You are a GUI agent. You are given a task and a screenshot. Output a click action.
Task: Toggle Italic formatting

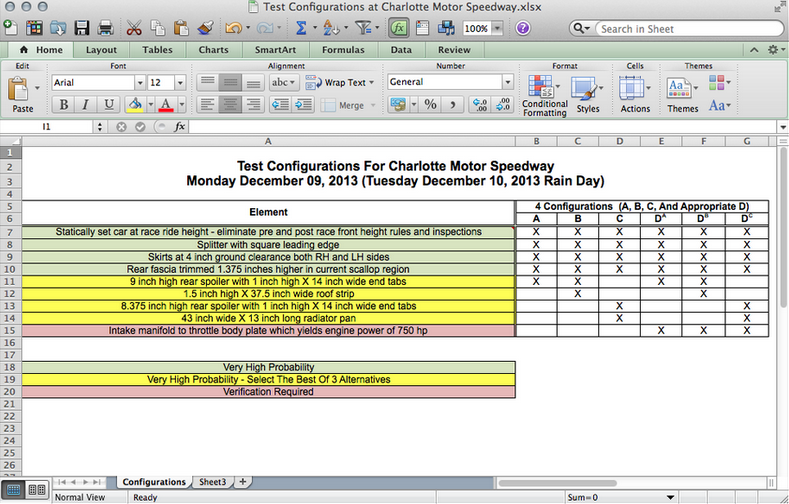tap(86, 105)
